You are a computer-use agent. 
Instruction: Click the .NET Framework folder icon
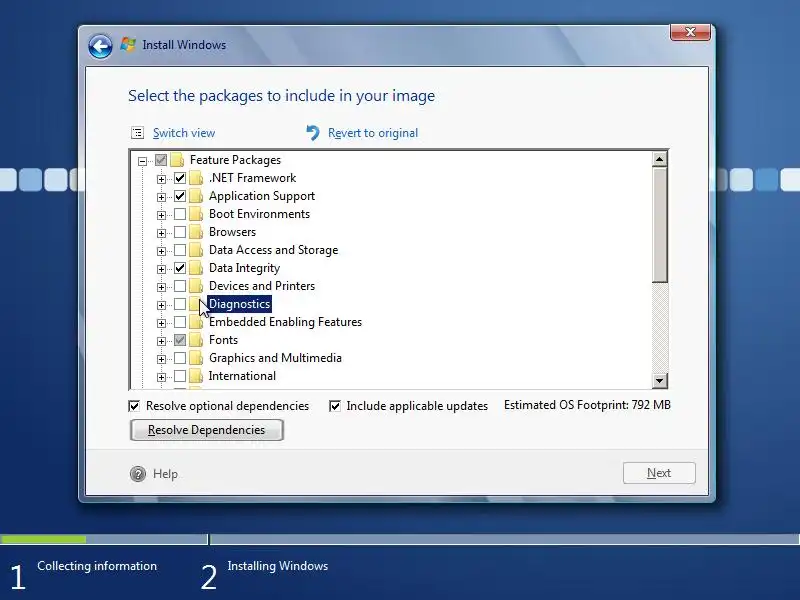(x=196, y=178)
